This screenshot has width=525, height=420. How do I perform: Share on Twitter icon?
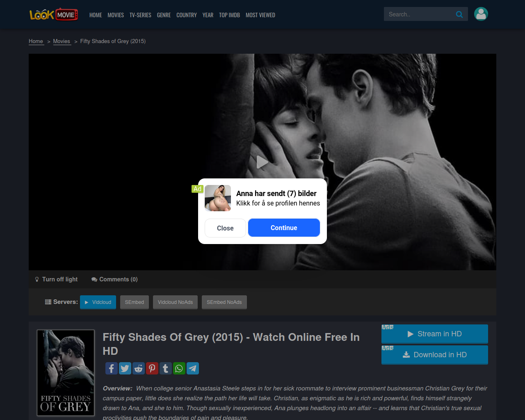[x=125, y=368]
